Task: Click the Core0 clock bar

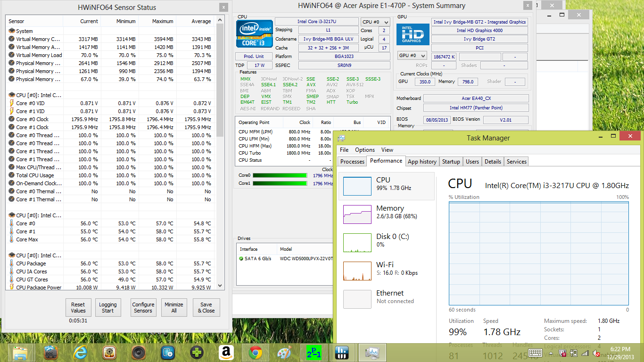Action: [x=281, y=175]
